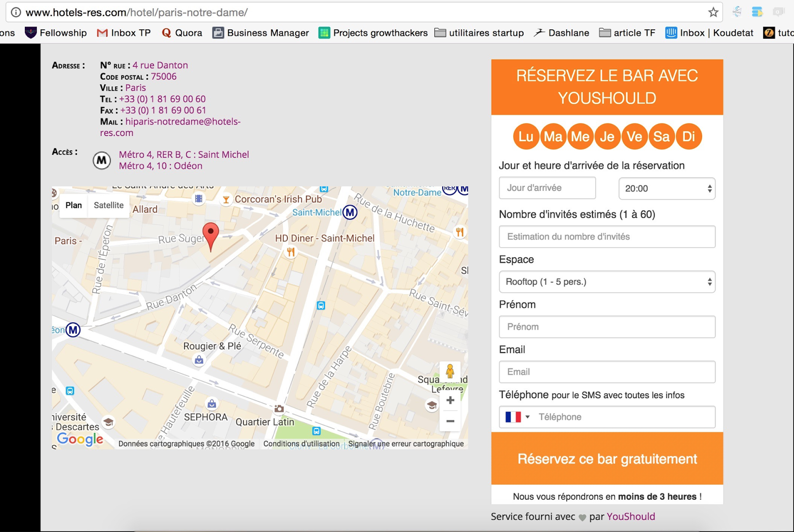Click the SEPHORA shopping bag icon on map
Viewport: 794px width, 532px height.
point(212,404)
